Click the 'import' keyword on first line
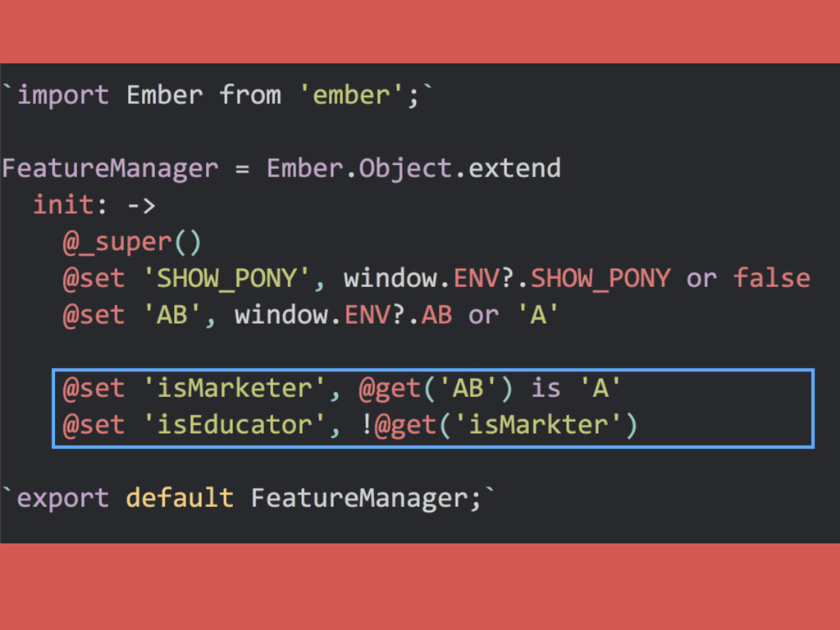This screenshot has height=630, width=840. 63,96
